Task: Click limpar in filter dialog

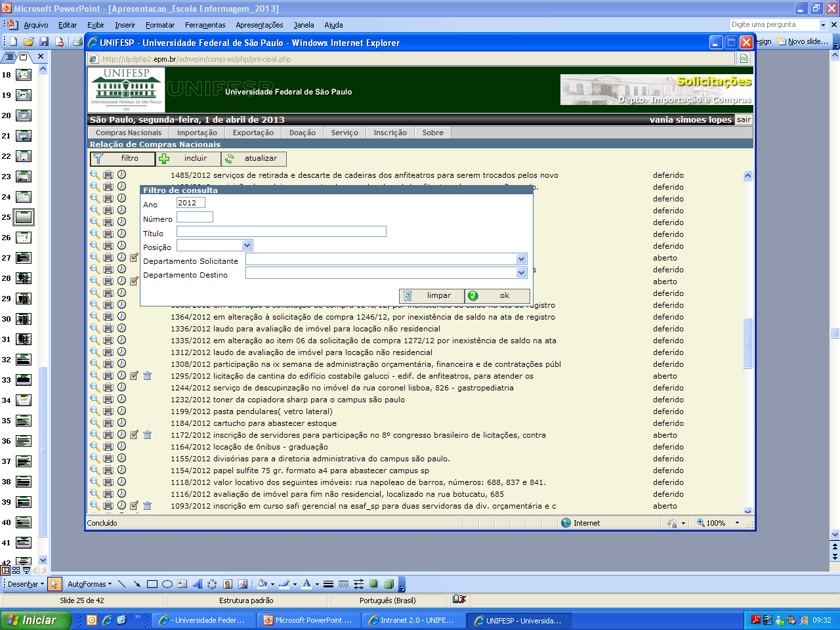Action: (432, 295)
